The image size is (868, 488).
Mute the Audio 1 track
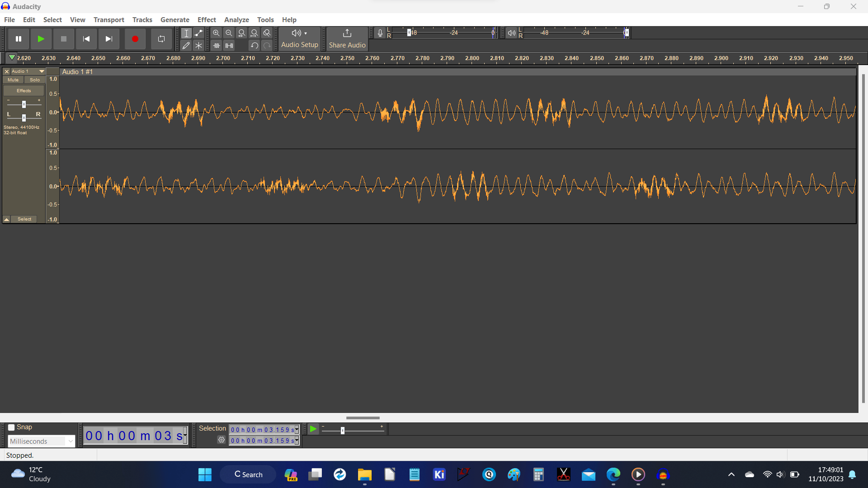point(13,80)
